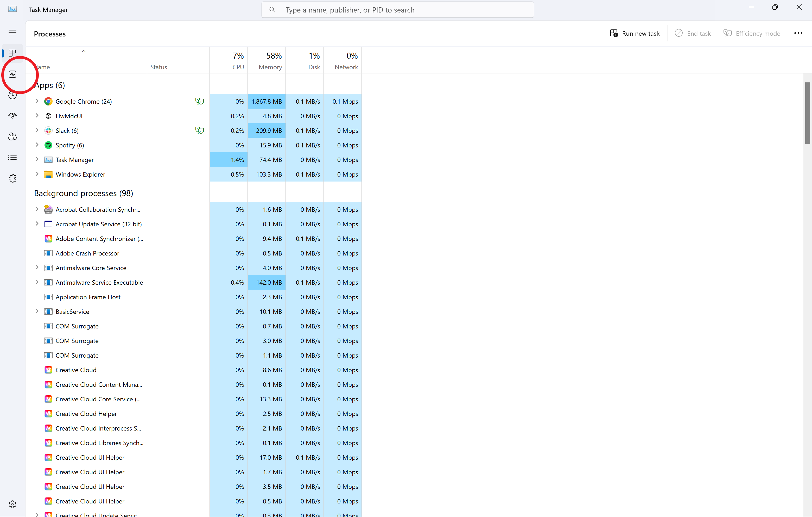812x517 pixels.
Task: Open the three-dot more options menu
Action: (x=798, y=33)
